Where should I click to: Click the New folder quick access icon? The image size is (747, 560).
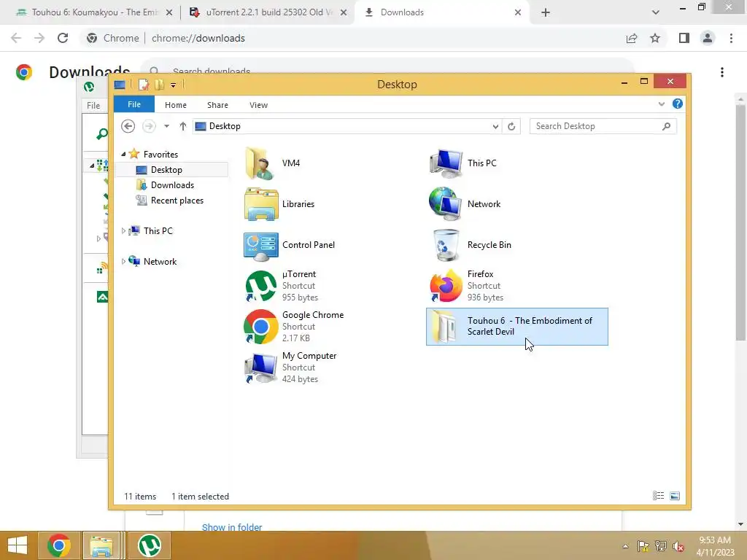[160, 85]
